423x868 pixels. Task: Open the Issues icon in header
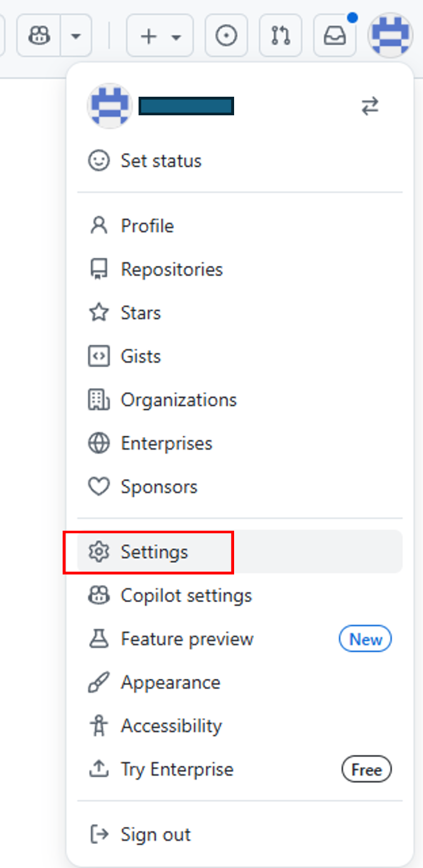(226, 36)
